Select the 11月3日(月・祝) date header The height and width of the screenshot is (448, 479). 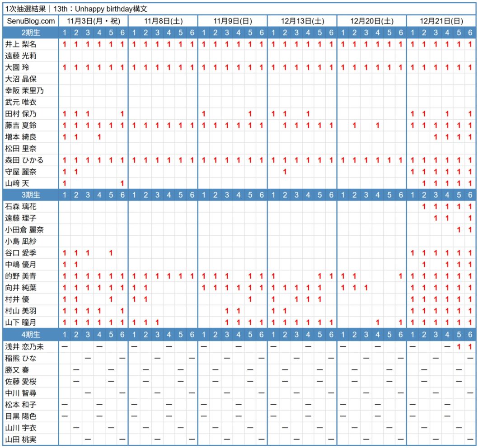93,21
